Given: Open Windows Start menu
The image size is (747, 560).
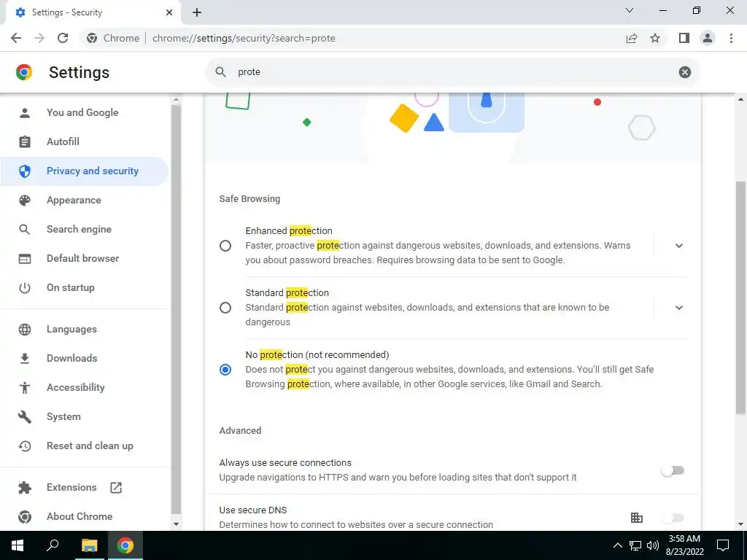Looking at the screenshot, I should 18,545.
